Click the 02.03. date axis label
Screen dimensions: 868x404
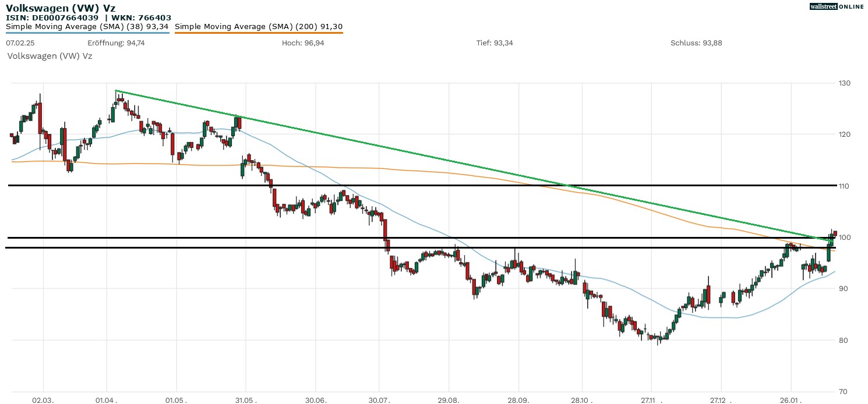click(x=43, y=401)
